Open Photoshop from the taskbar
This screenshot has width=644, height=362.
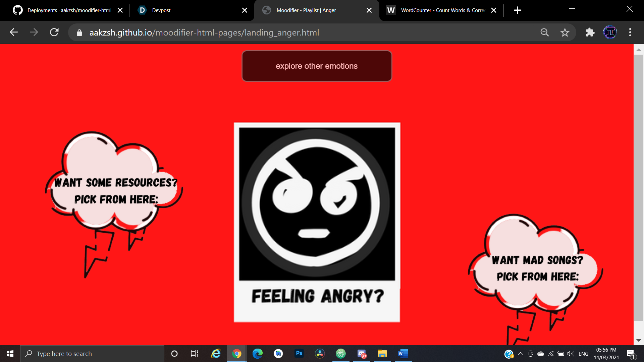[299, 353]
